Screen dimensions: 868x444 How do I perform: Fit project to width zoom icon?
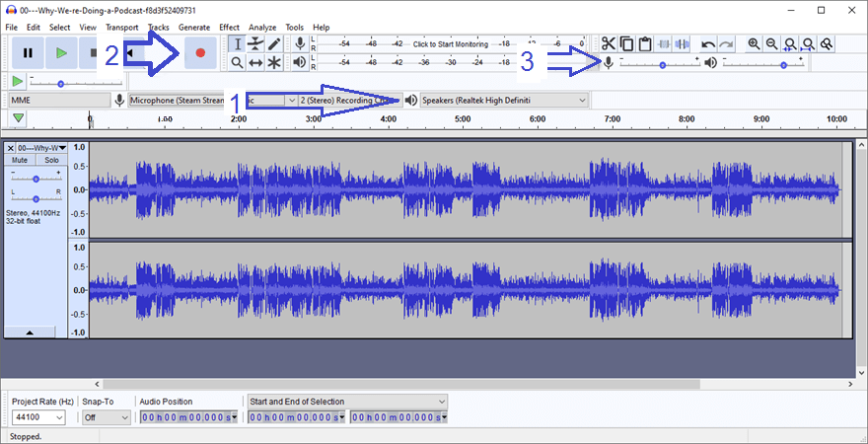[x=809, y=43]
